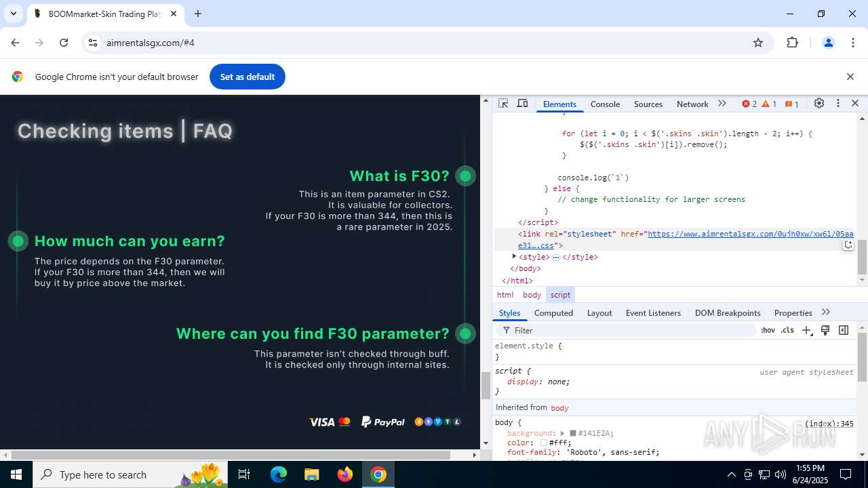Open a new tab with plus button

pyautogui.click(x=198, y=14)
